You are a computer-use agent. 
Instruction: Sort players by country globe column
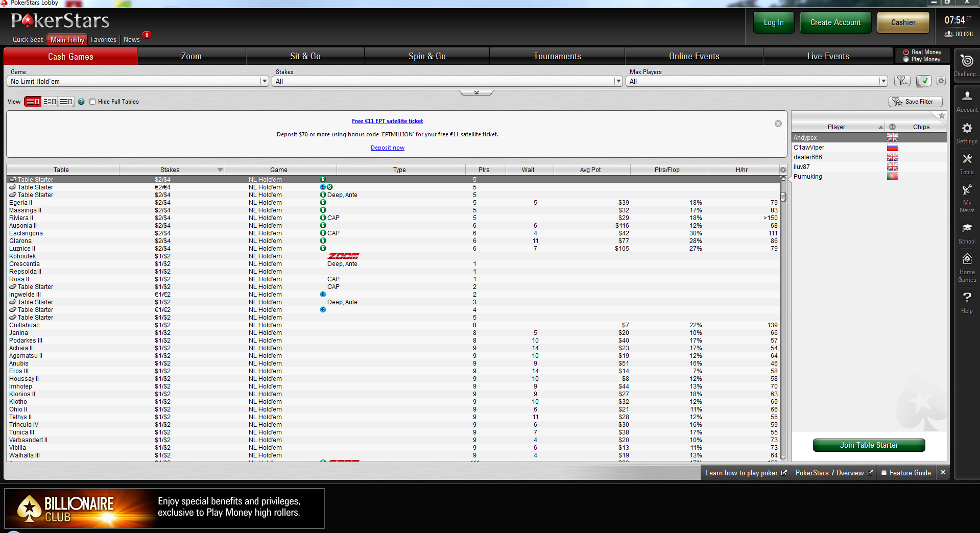[892, 127]
